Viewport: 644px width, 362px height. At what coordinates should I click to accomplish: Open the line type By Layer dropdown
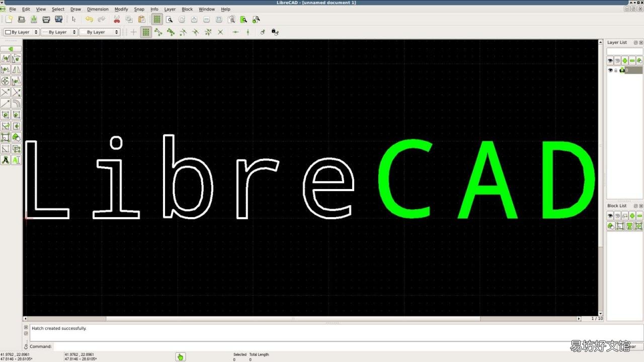pos(100,32)
